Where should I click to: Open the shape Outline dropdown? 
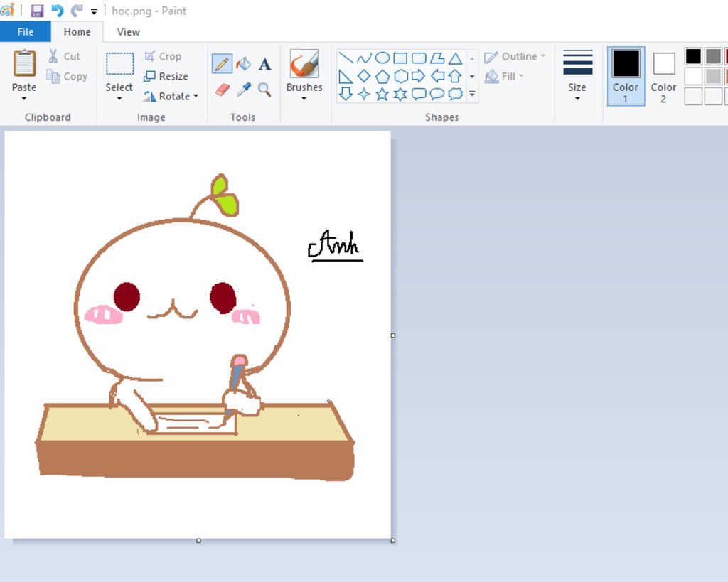(x=515, y=56)
